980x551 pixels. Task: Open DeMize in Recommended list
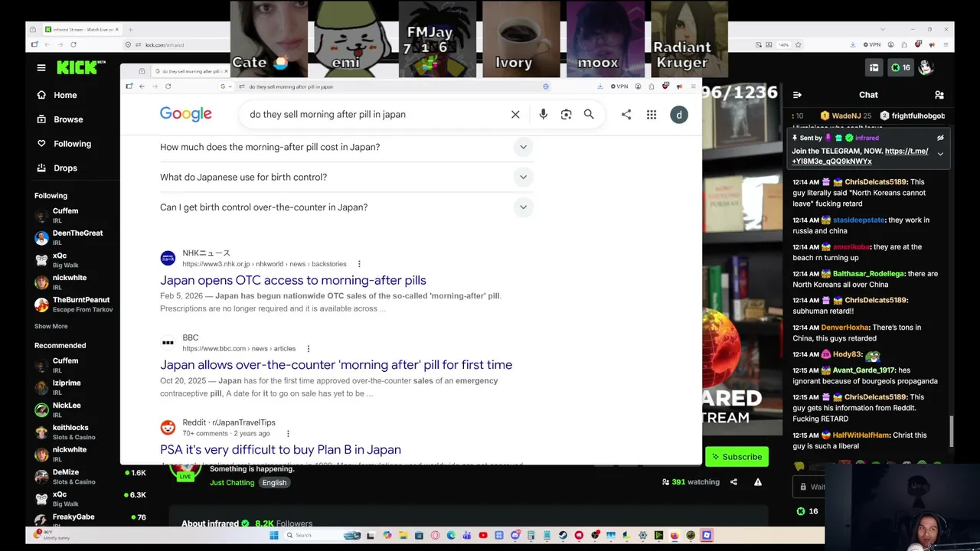click(x=73, y=476)
